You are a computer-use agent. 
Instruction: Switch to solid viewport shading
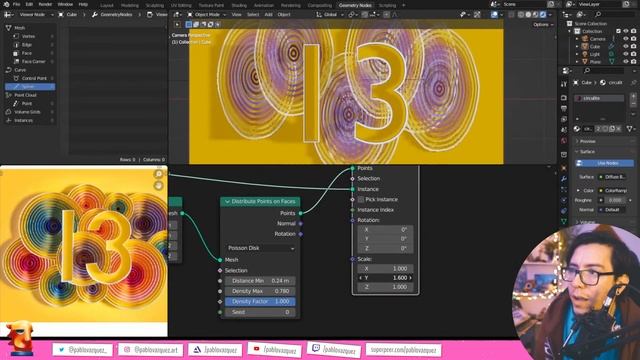[528, 15]
